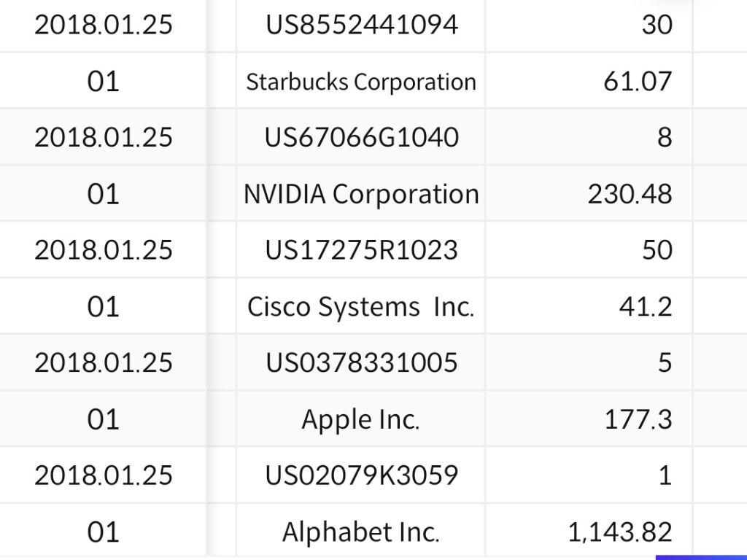The image size is (747, 560).
Task: Select the Cisco Systems Inc. cell
Action: tap(361, 307)
